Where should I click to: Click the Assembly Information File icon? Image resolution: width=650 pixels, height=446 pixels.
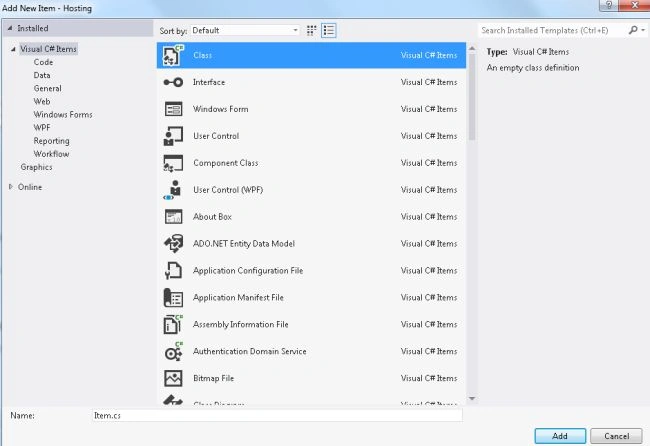(173, 324)
